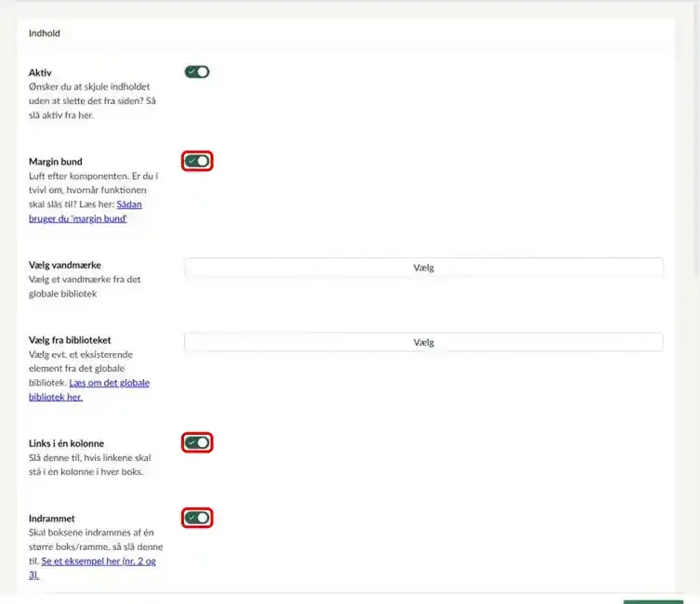The height and width of the screenshot is (604, 700).
Task: Click the green button at bottom right
Action: click(x=654, y=602)
